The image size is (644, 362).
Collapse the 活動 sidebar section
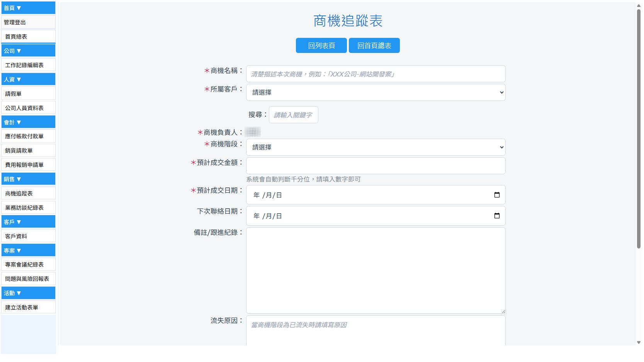(28, 293)
